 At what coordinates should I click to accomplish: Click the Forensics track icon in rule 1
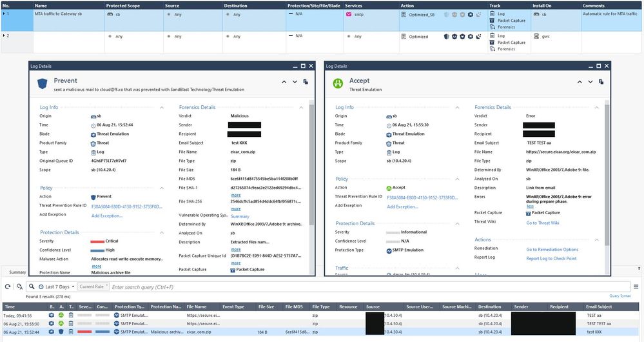tap(492, 26)
